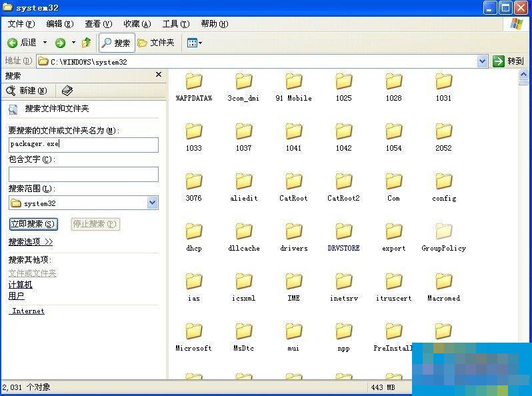Open the 编辑 menu
The width and height of the screenshot is (532, 396).
(60, 24)
